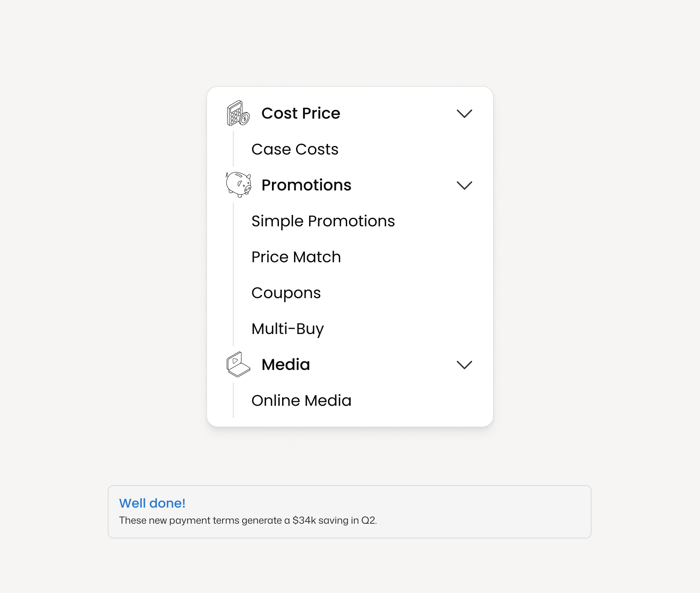Click the $34k saving notification message
This screenshot has width=700, height=593.
pyautogui.click(x=249, y=521)
